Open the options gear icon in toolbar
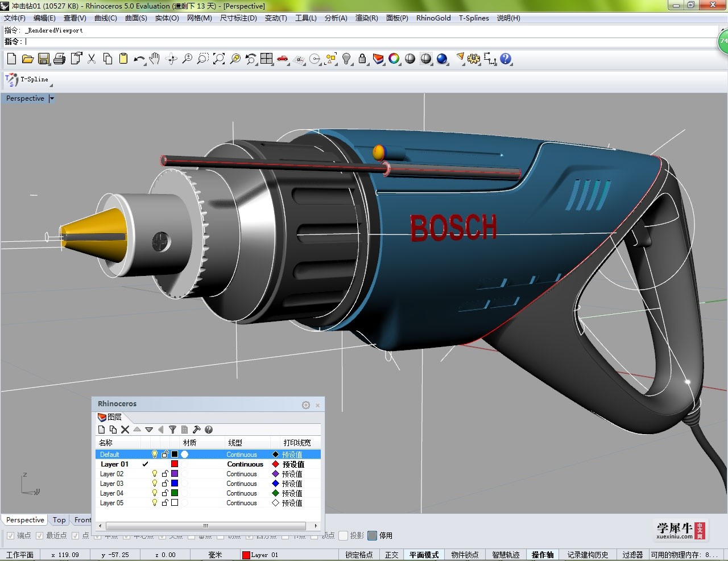 474,59
